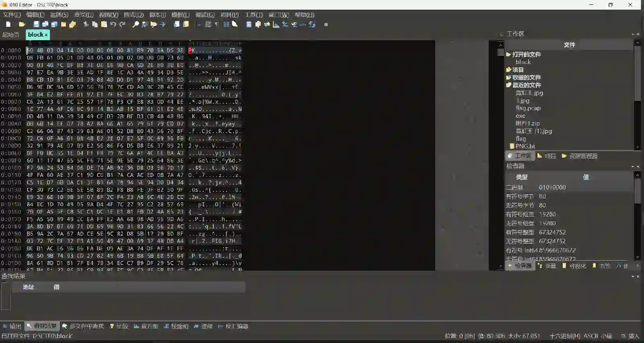
Task: Click the Find magnifier icon in toolbar
Action: 136,25
